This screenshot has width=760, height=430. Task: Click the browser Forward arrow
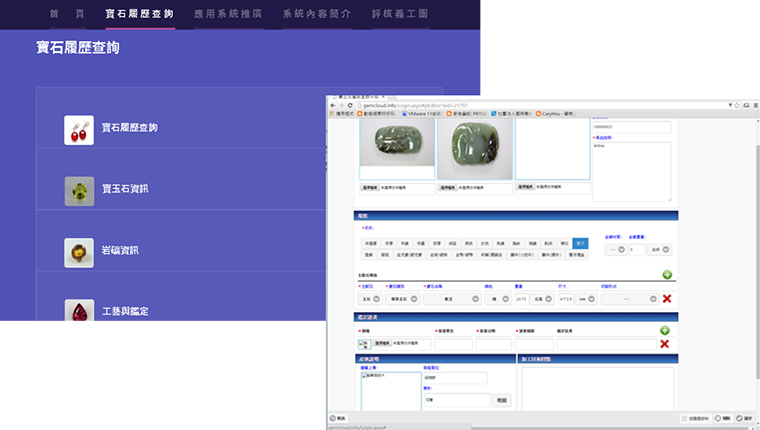coord(341,105)
